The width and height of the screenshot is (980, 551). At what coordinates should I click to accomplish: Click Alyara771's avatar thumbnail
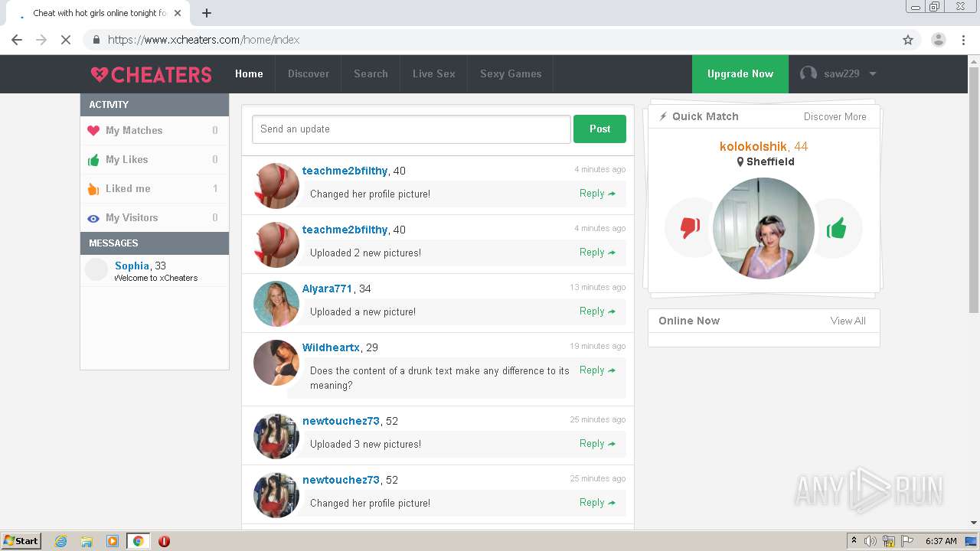pos(276,303)
